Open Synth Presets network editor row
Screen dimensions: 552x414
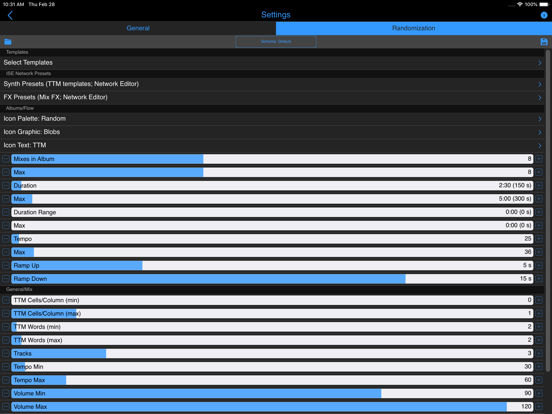[272, 84]
